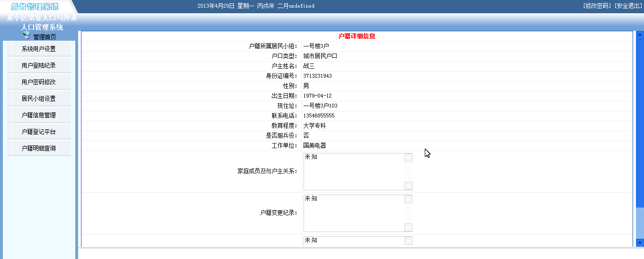Screen dimensions: 644x259
Task: Click up arrow in 户籍变更纪录 text area
Action: [x=408, y=199]
